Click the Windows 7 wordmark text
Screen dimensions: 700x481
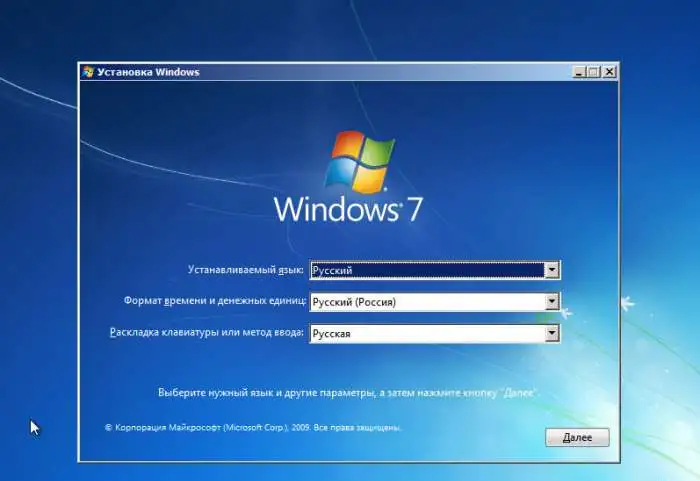[x=348, y=209]
